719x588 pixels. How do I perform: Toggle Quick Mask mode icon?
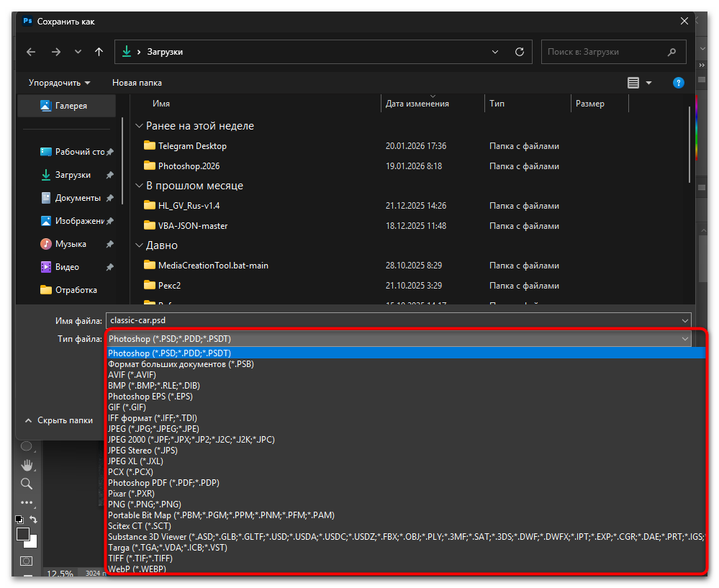(27, 560)
